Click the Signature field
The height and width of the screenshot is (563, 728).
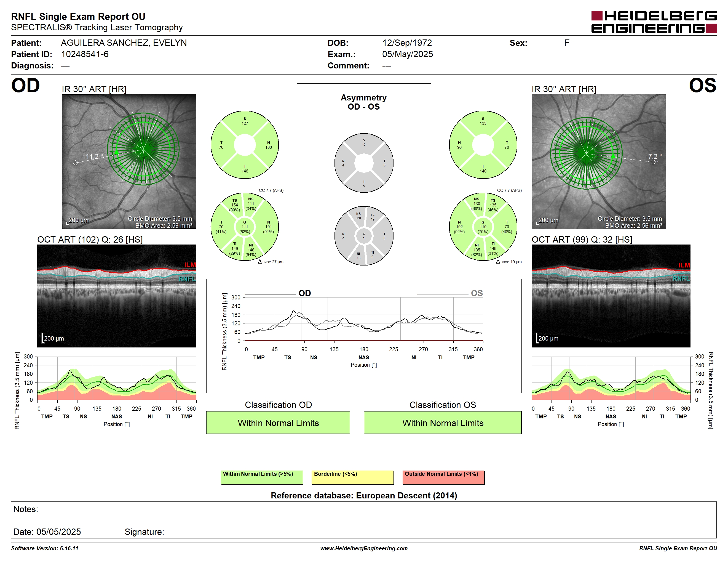(x=144, y=532)
